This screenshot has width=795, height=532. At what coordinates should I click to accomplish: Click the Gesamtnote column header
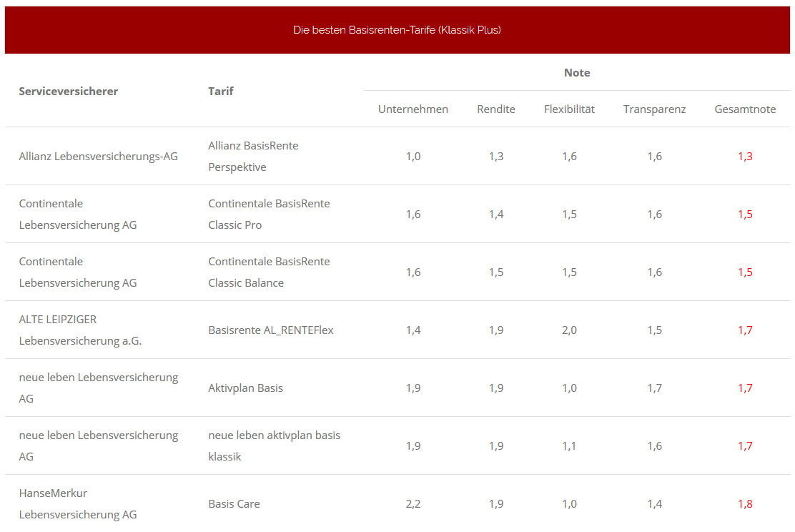pos(745,109)
